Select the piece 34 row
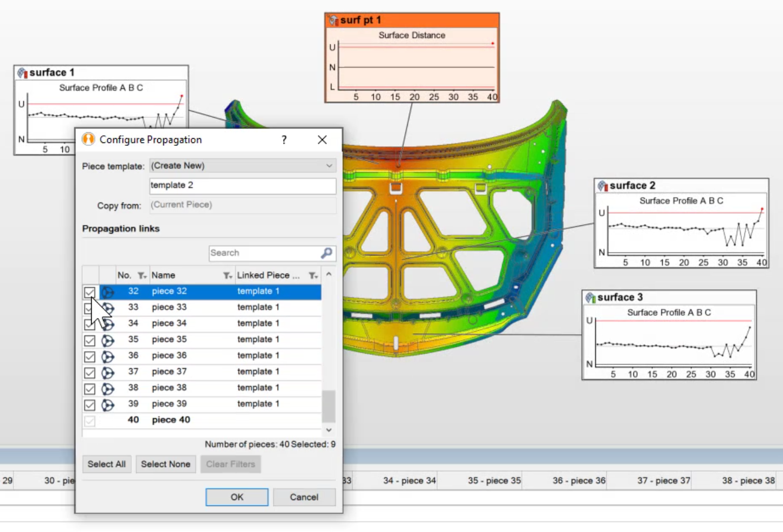This screenshot has height=532, width=783. point(202,324)
